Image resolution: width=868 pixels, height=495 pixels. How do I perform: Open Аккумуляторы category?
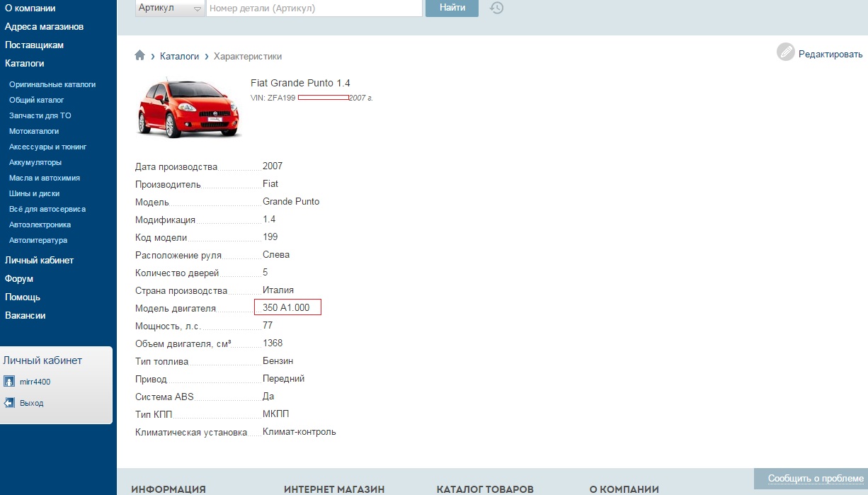[35, 162]
